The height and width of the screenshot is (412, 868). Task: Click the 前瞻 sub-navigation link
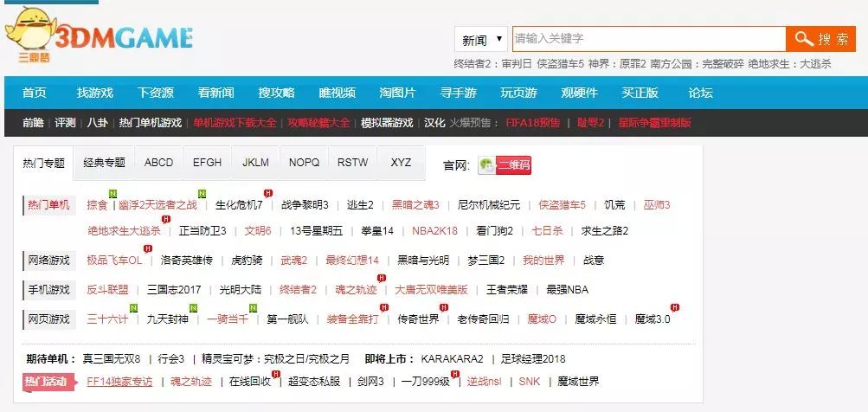tap(33, 123)
